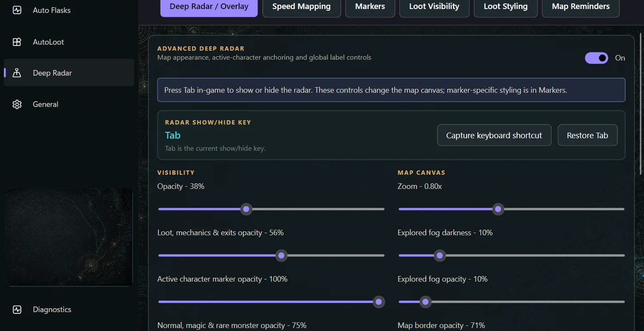Go to the Loot Styling tab
This screenshot has height=331, width=644.
(505, 7)
